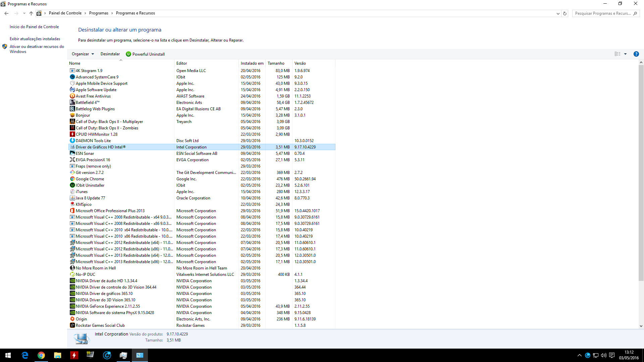Sort by the Editor column header
This screenshot has width=644, height=362.
pos(206,63)
